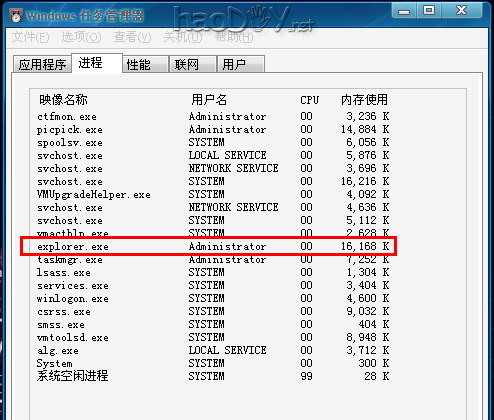This screenshot has height=420, width=494.
Task: Select svchost.exe run by LOCAL SERVICE
Action: (213, 155)
